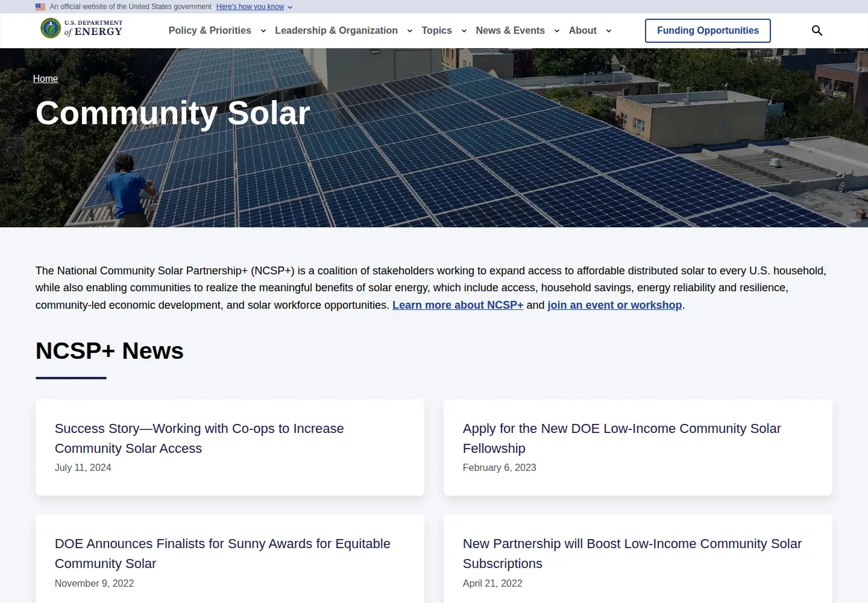
Task: Open the New Partnership Low-Income Subscriptions article
Action: click(632, 554)
